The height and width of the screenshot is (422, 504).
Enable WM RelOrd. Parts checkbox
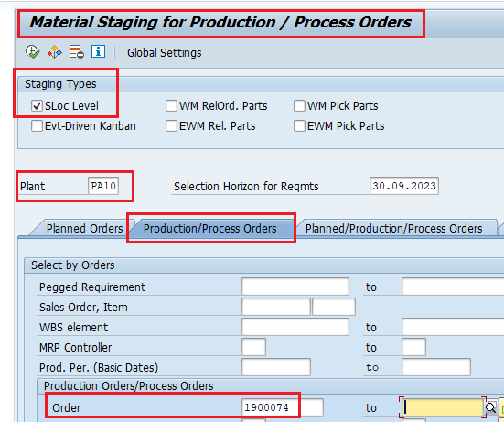(x=171, y=106)
